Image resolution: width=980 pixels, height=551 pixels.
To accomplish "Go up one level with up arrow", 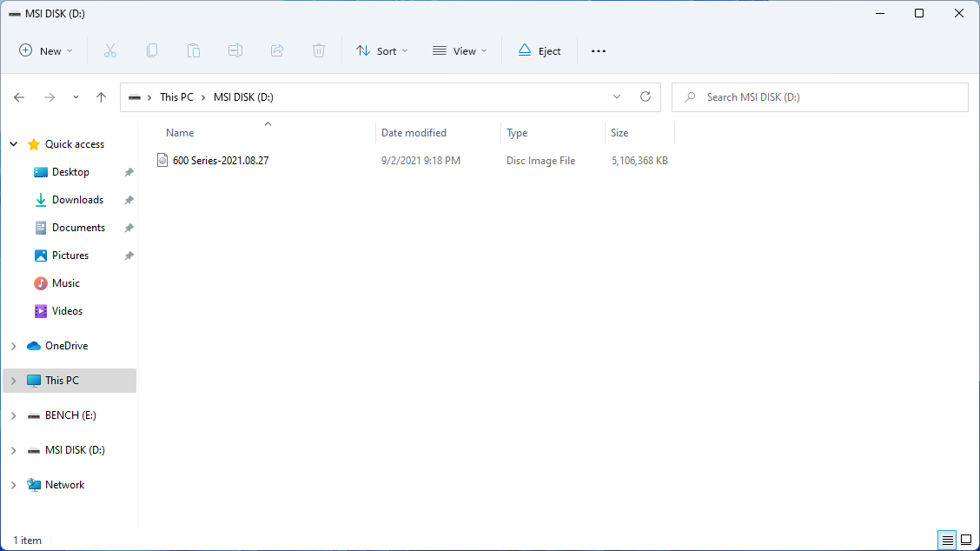I will [x=102, y=97].
